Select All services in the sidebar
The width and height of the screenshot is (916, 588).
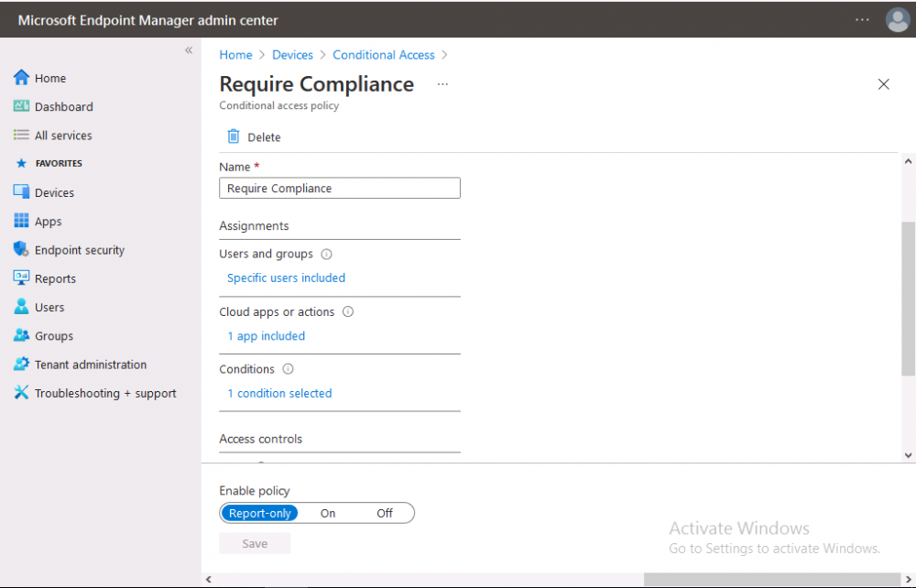point(63,136)
